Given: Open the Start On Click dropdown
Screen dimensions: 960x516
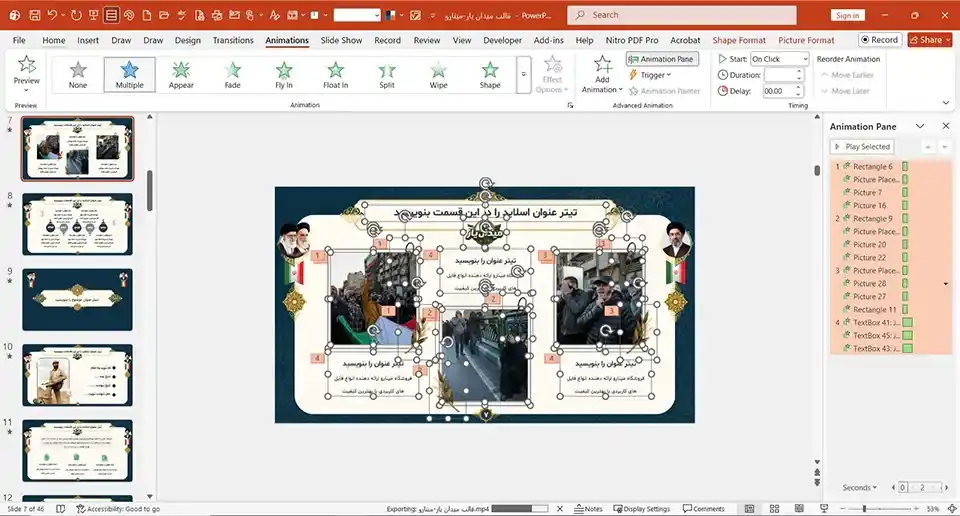Looking at the screenshot, I should click(x=780, y=59).
